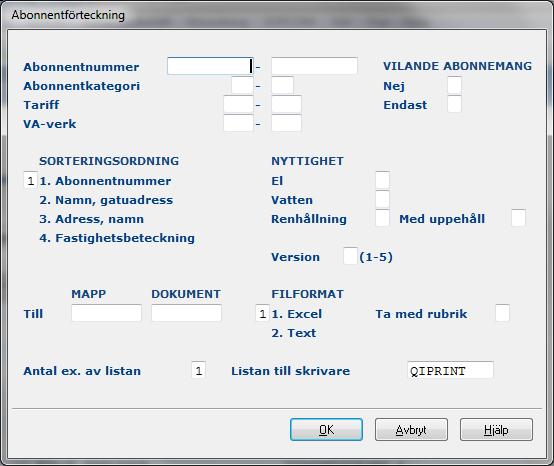Toggle the Endast checkbox
The height and width of the screenshot is (466, 554).
[454, 104]
